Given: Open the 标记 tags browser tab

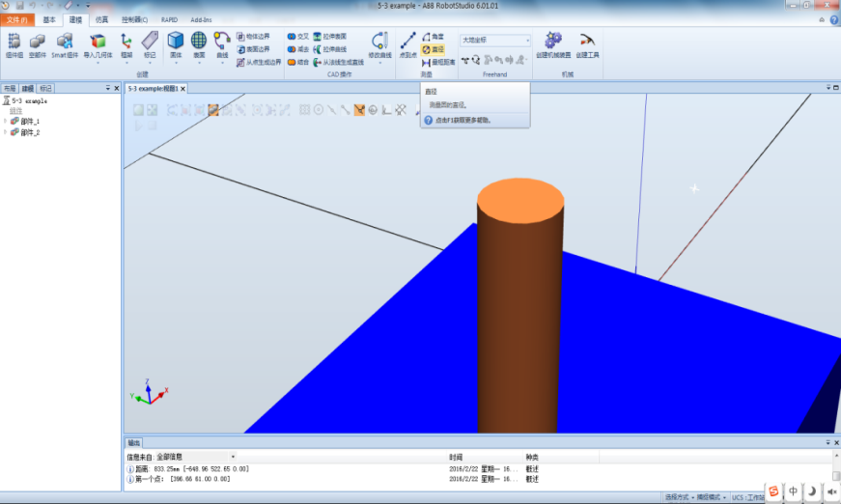Looking at the screenshot, I should pyautogui.click(x=45, y=89).
